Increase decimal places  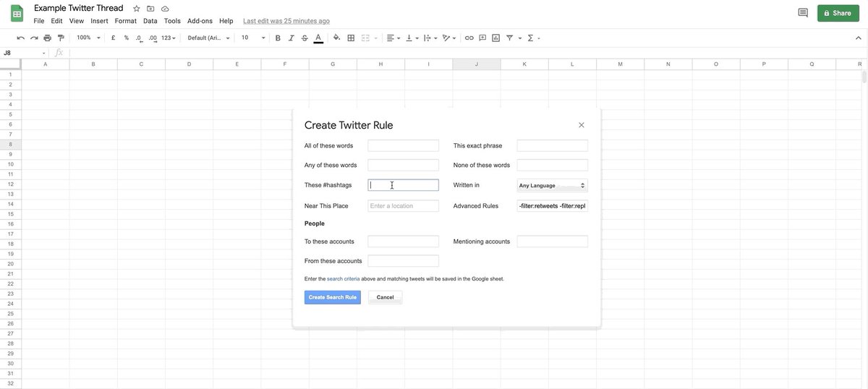point(152,38)
